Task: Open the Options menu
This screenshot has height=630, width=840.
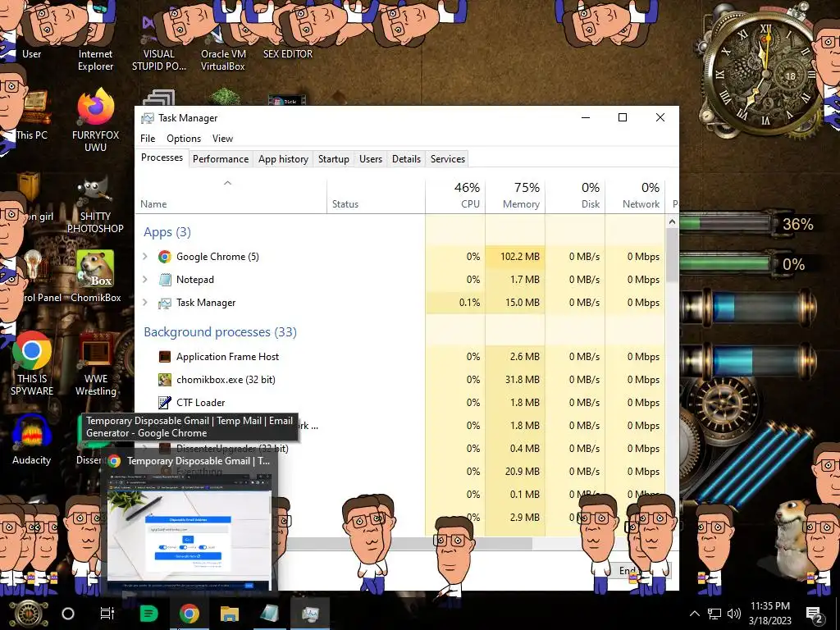Action: [x=184, y=139]
